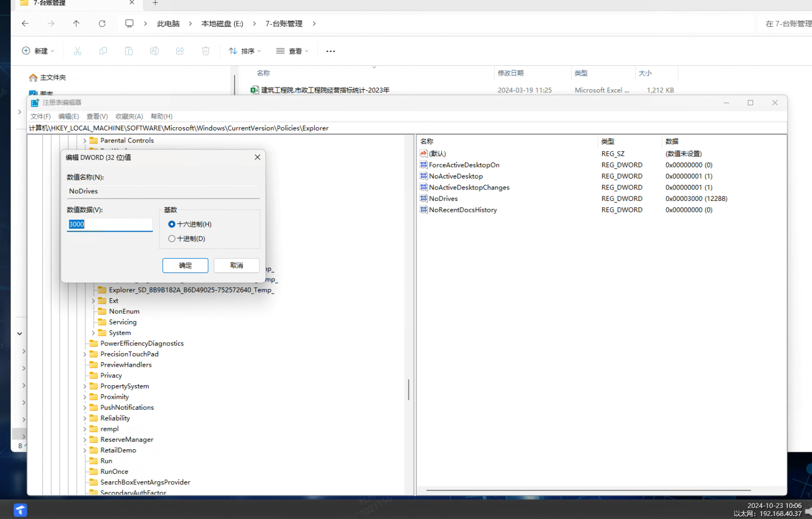The width and height of the screenshot is (812, 519).
Task: Click the Paste clipboard icon in toolbar
Action: coord(129,51)
